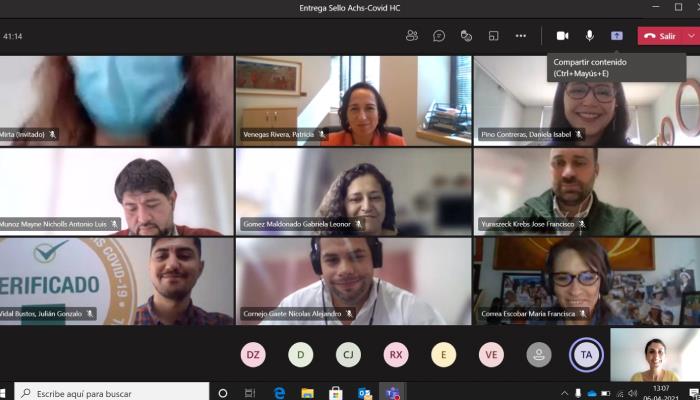Click the RX participant avatar
The width and height of the screenshot is (700, 400).
396,355
